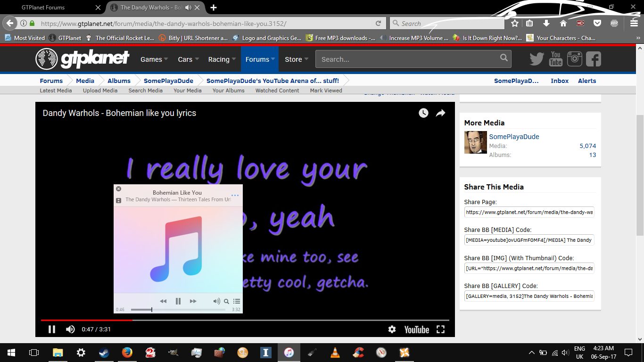Image resolution: width=644 pixels, height=362 pixels.
Task: Skip forward in iTunes mini player
Action: (x=193, y=301)
